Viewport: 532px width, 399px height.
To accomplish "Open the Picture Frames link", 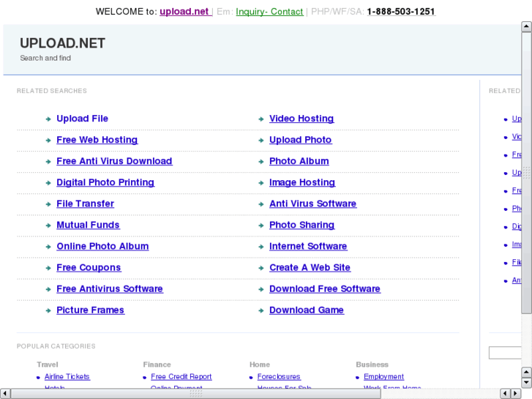I will [x=90, y=310].
